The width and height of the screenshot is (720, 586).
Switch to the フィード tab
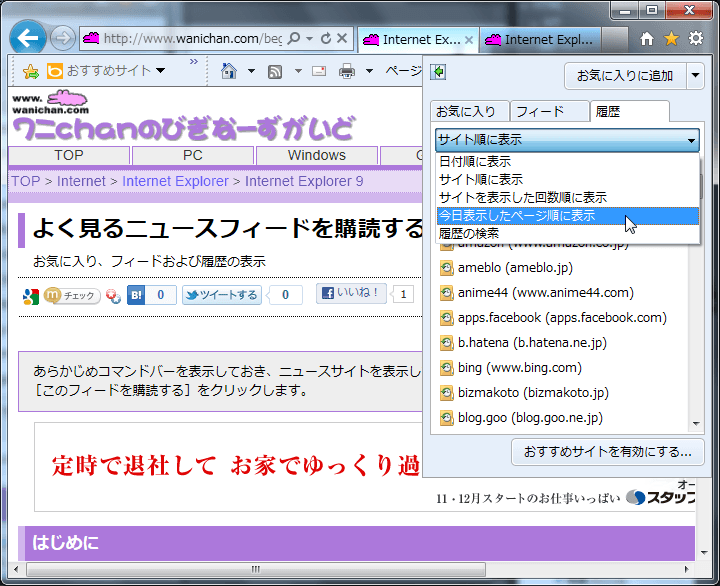pyautogui.click(x=549, y=111)
